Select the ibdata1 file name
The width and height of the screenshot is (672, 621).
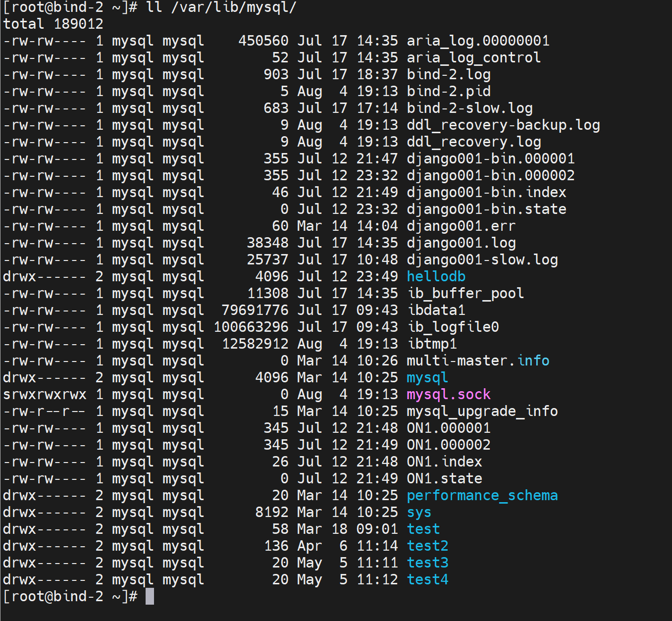[x=436, y=310]
